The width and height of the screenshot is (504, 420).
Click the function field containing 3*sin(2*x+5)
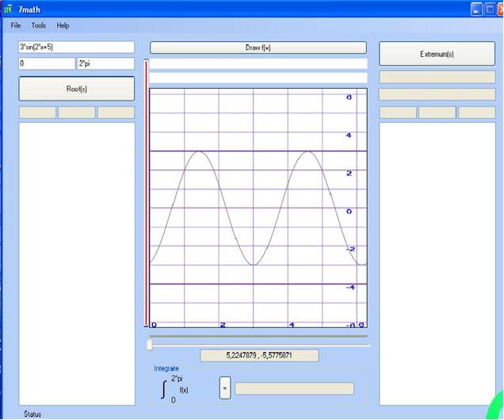[76, 48]
